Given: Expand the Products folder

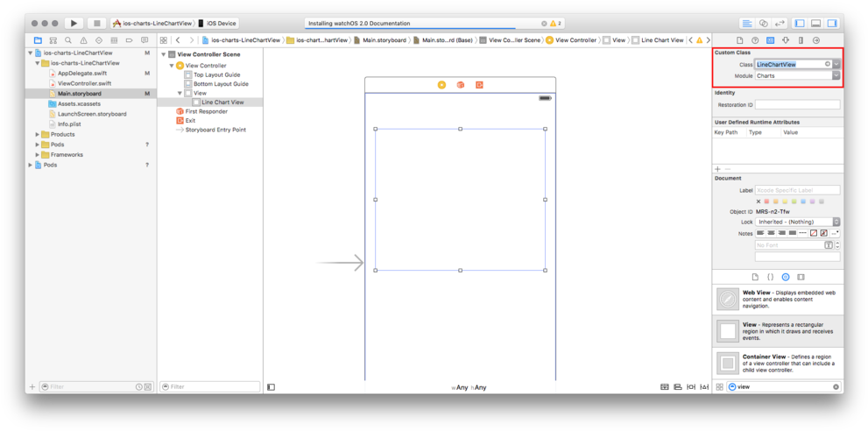Looking at the screenshot, I should point(38,135).
